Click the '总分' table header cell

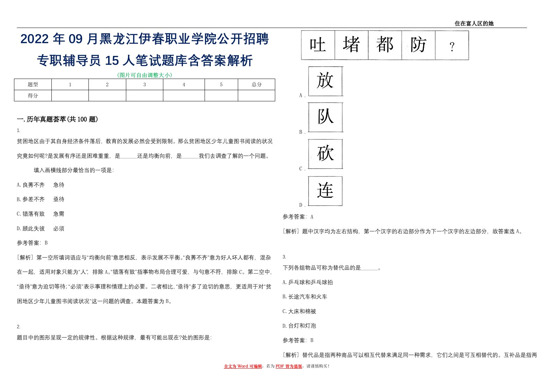(x=256, y=84)
